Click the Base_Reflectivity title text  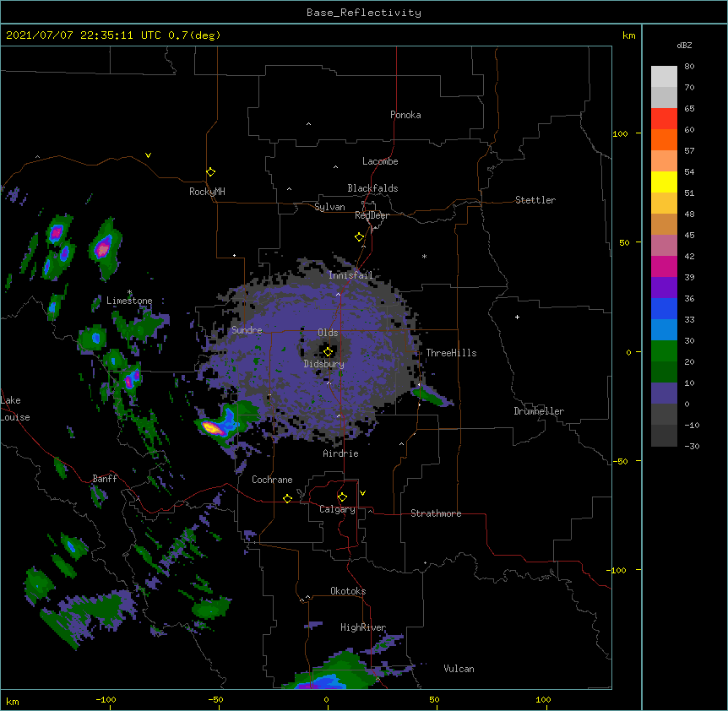(364, 13)
